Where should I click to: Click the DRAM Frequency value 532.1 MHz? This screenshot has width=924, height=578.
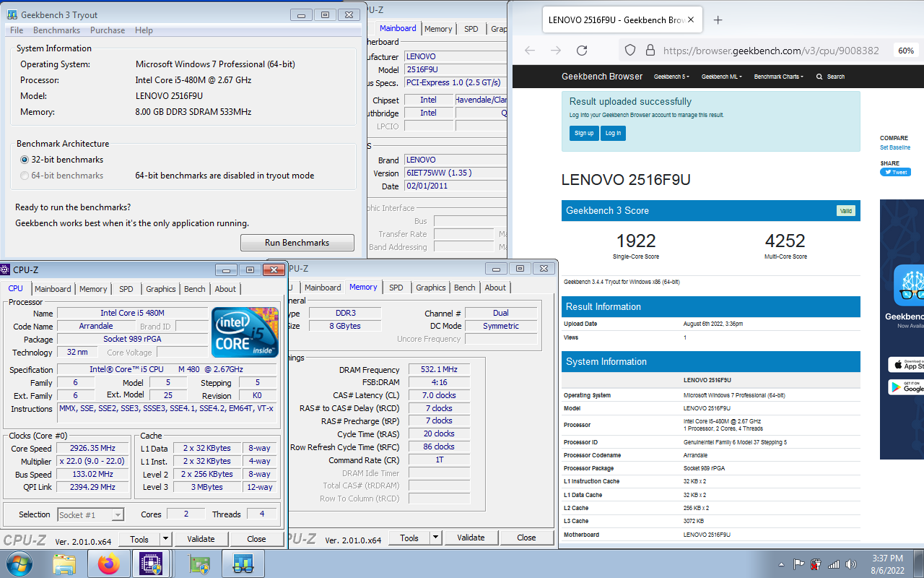440,369
